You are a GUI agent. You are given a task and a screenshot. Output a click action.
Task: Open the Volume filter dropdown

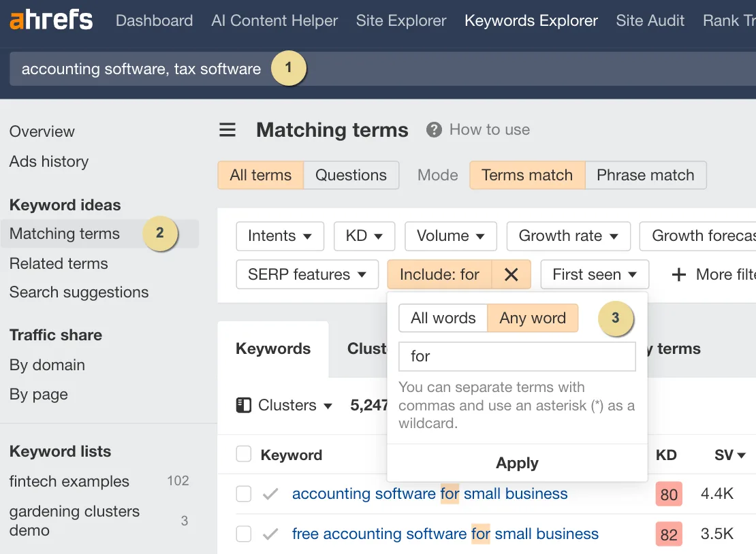click(450, 236)
